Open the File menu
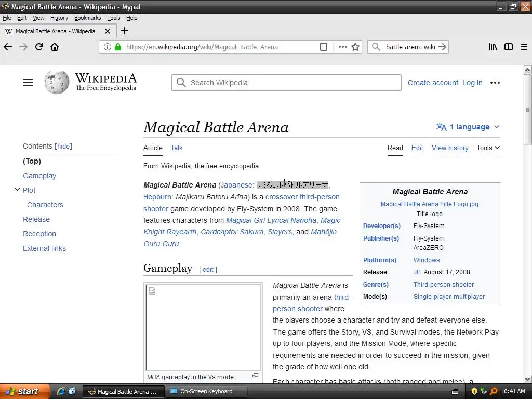Screen dimensions: 532x399 point(7,18)
